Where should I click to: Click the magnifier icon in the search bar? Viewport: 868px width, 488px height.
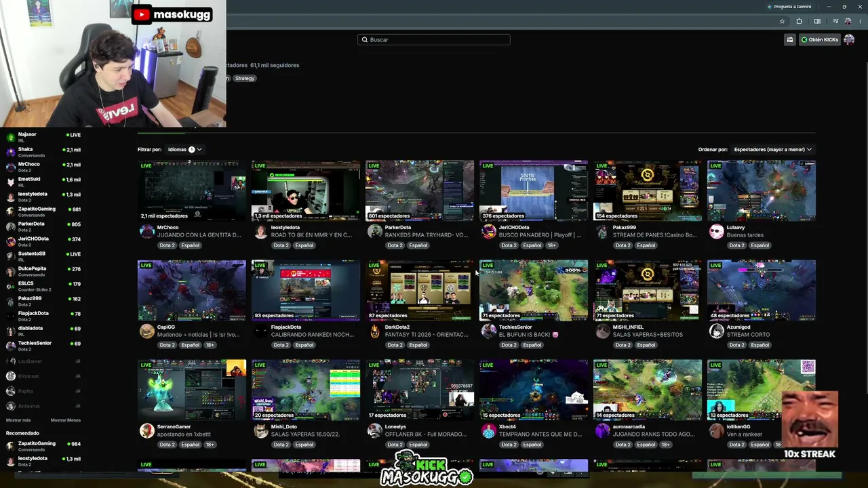365,40
